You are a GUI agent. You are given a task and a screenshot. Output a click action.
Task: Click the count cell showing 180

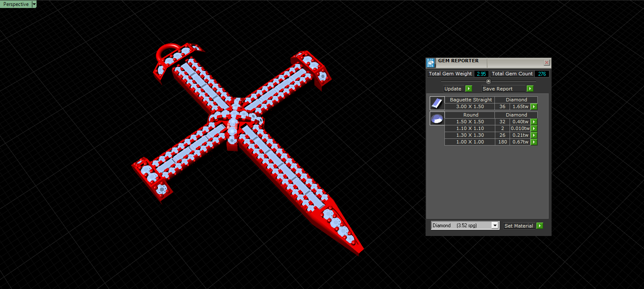(502, 142)
